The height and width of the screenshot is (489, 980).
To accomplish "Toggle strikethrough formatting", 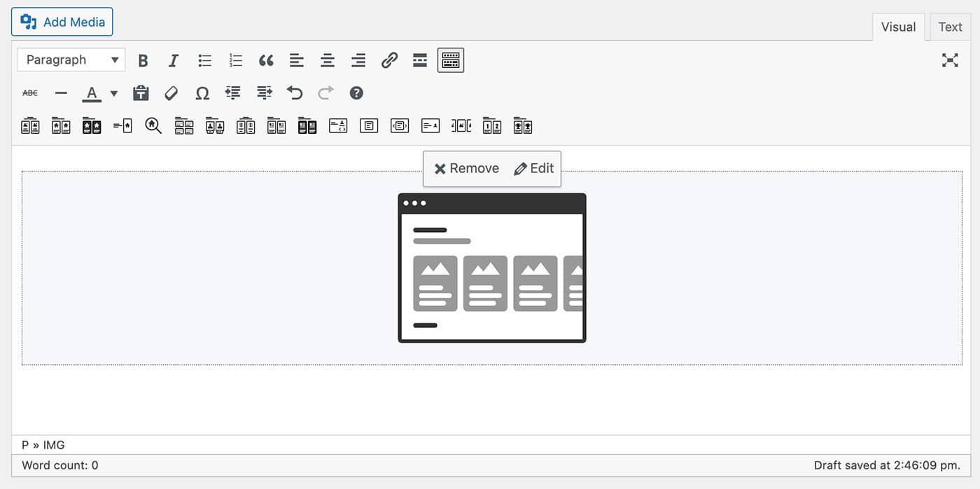I will pos(30,93).
